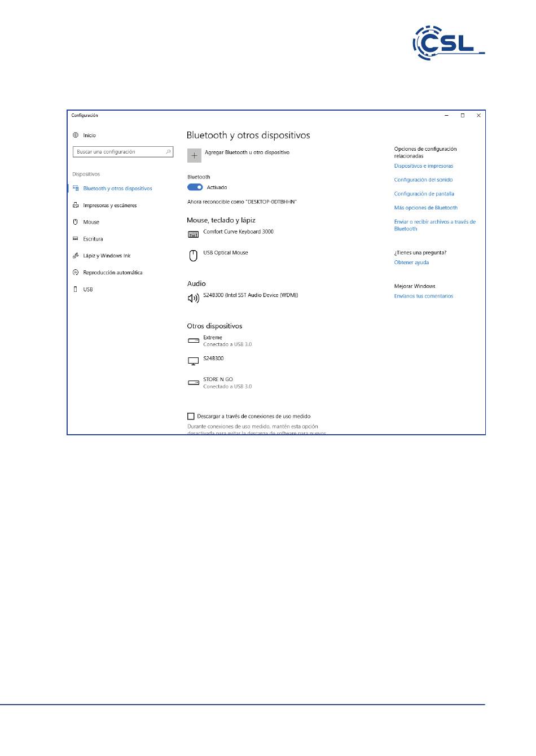
Task: Close the Configuración window
Action: (478, 116)
